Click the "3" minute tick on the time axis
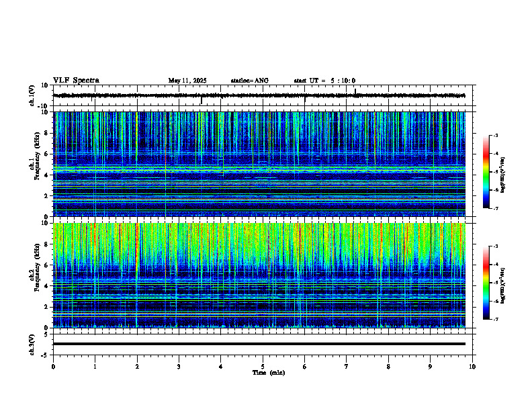532x411 pixels. [179, 367]
